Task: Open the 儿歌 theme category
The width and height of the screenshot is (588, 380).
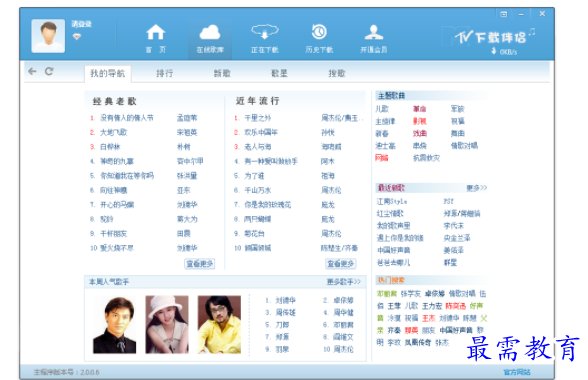Action: click(x=382, y=109)
